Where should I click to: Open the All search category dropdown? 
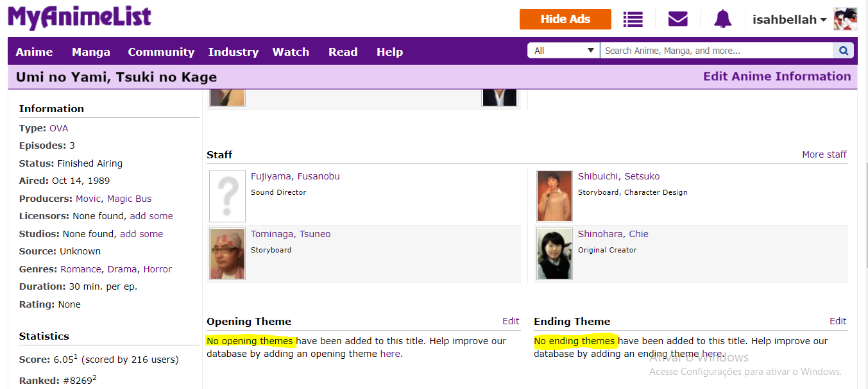coord(563,51)
